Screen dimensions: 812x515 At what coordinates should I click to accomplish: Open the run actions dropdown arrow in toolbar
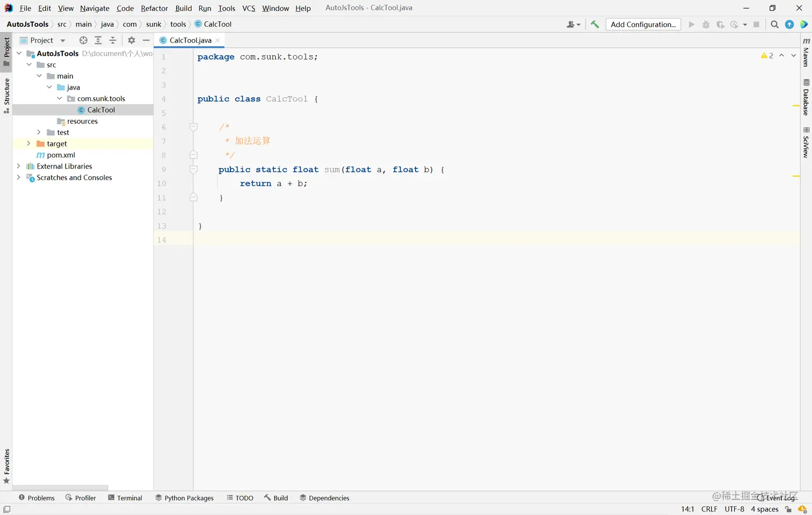(x=745, y=24)
